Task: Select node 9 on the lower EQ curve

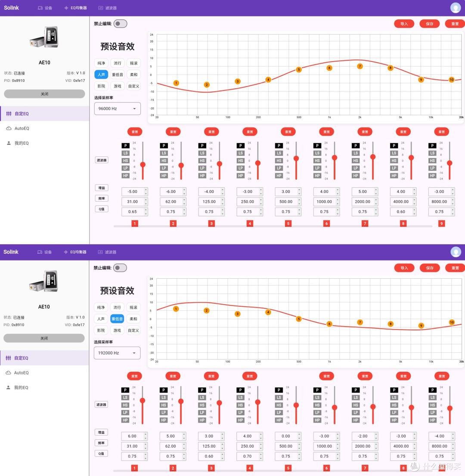Action: pos(421,325)
